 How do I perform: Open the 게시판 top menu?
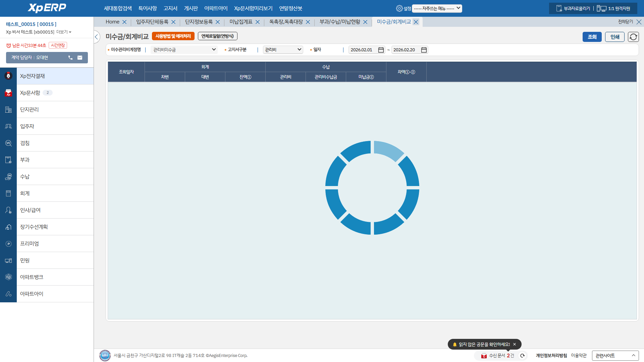[x=191, y=8]
